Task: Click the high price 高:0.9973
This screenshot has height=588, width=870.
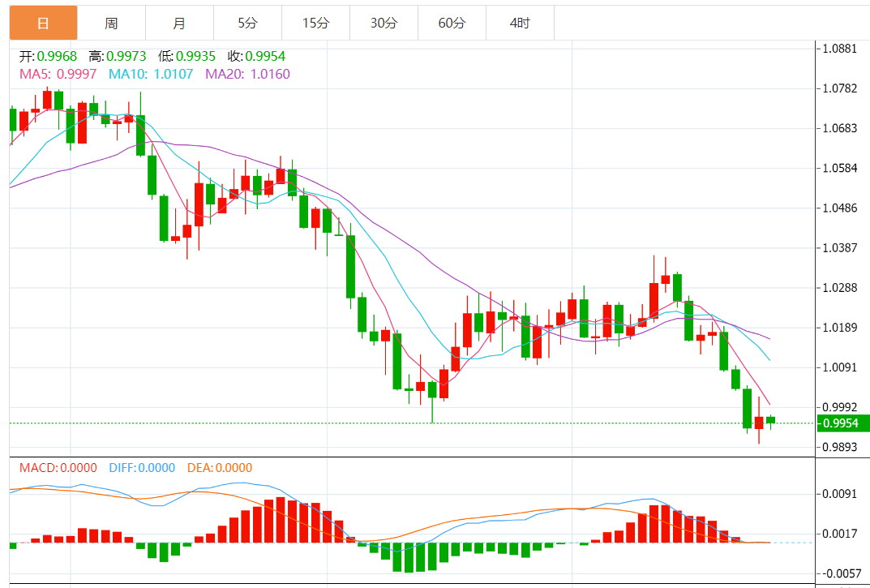Action: coord(118,56)
